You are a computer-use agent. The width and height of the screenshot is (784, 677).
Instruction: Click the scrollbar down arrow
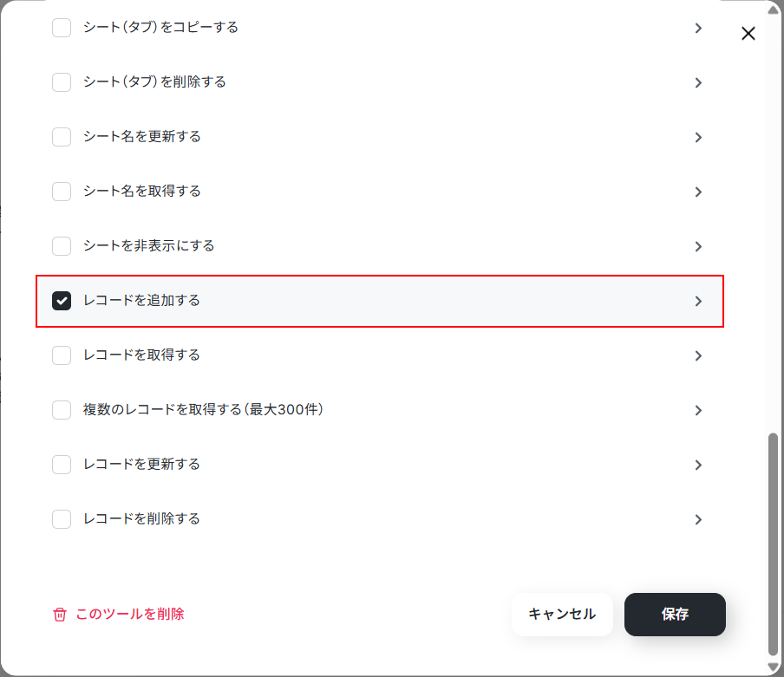tap(773, 667)
